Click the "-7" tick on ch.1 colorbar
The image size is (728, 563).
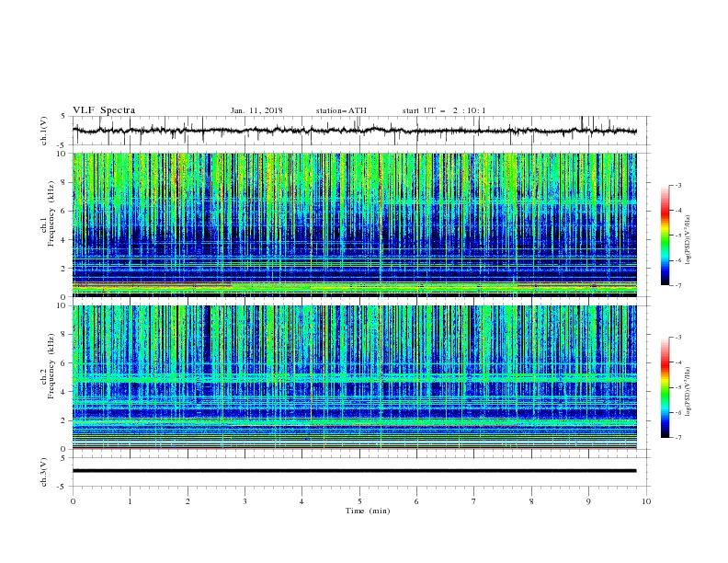[x=677, y=285]
